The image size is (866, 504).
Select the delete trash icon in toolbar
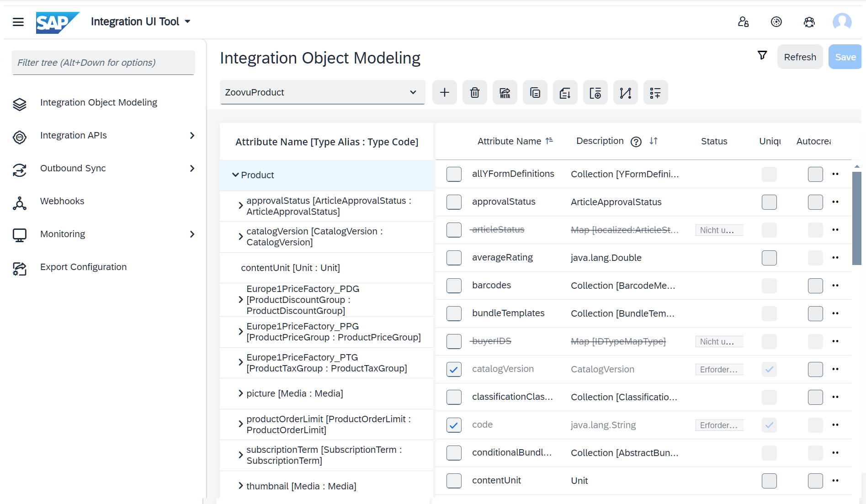pyautogui.click(x=474, y=92)
